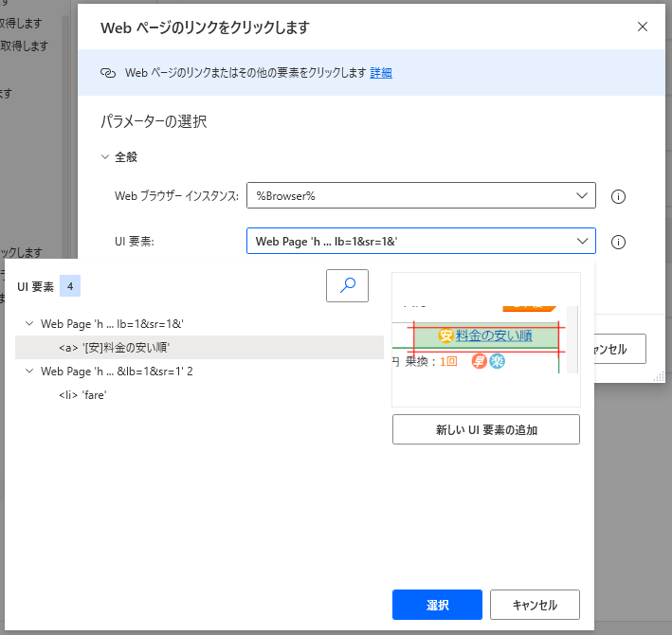Open the 詳細 link
The width and height of the screenshot is (672, 635).
[381, 73]
